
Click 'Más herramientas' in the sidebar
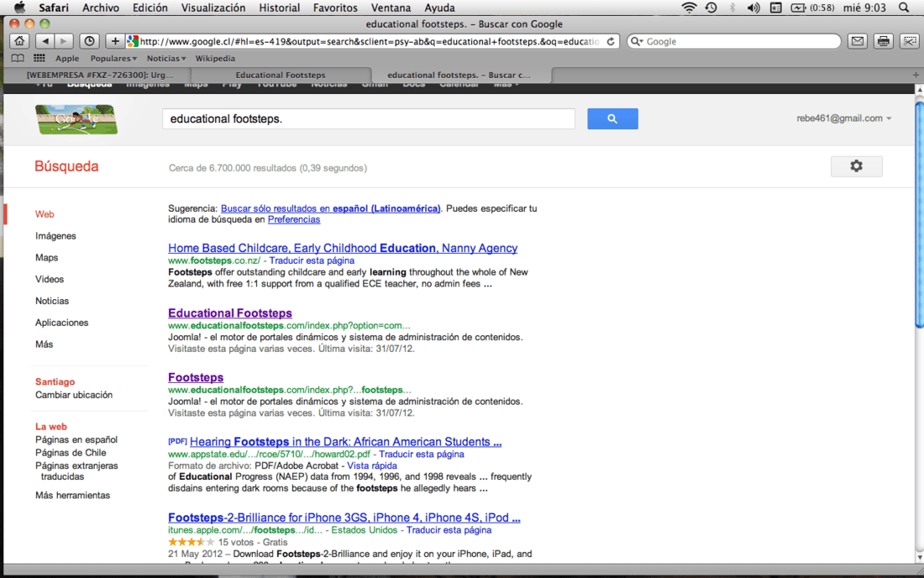[x=72, y=496]
